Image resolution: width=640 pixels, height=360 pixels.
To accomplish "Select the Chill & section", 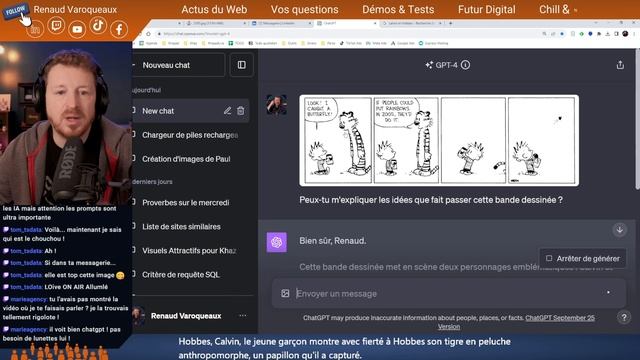I will click(554, 9).
